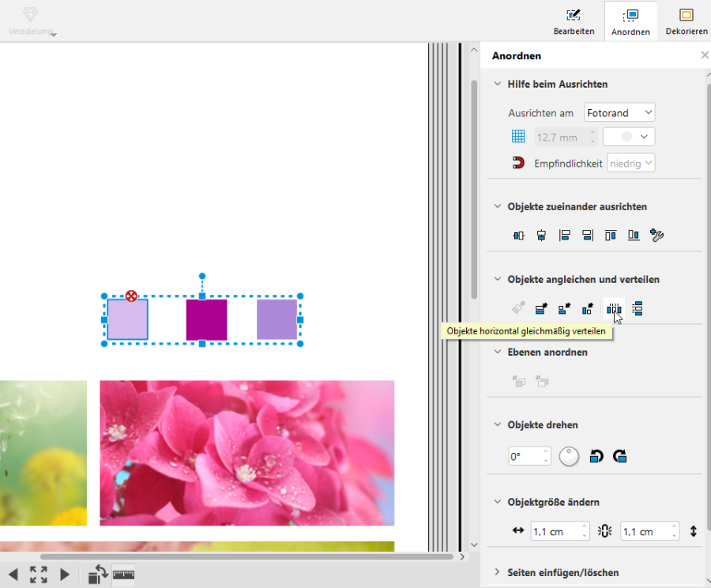Go to the next page arrow
Viewport: 711px width, 588px height.
[65, 575]
